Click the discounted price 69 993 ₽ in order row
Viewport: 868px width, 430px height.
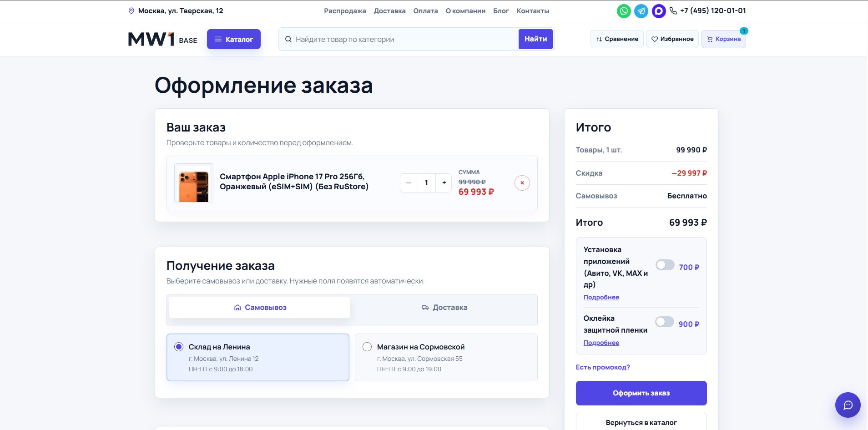point(476,192)
